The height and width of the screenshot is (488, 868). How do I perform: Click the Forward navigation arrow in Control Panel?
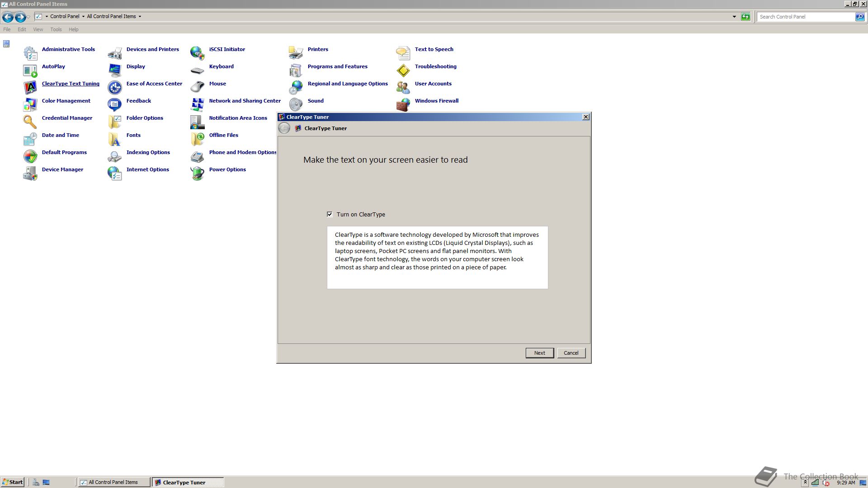point(20,17)
